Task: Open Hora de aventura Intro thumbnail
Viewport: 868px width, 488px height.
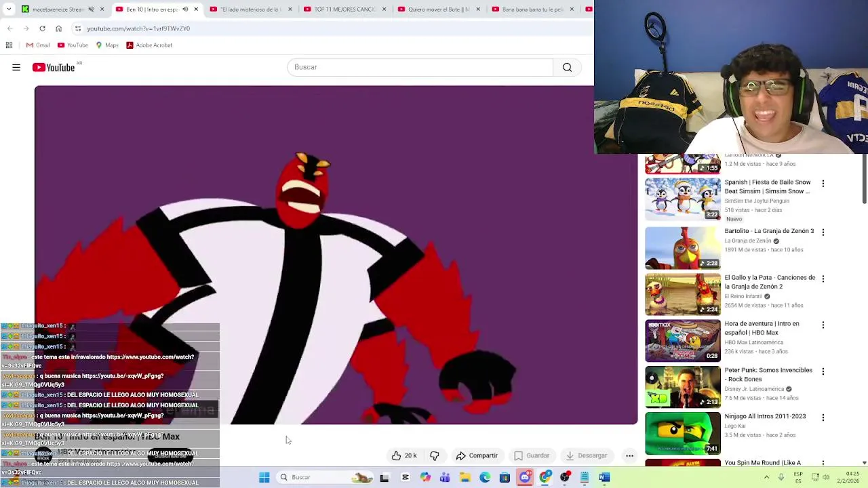Action: pos(683,341)
